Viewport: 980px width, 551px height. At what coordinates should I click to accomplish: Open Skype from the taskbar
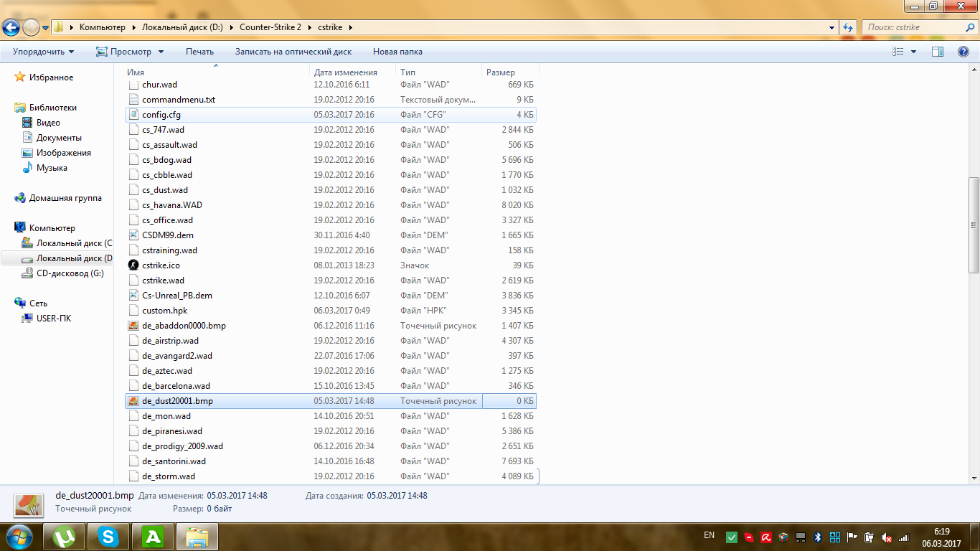pyautogui.click(x=108, y=537)
